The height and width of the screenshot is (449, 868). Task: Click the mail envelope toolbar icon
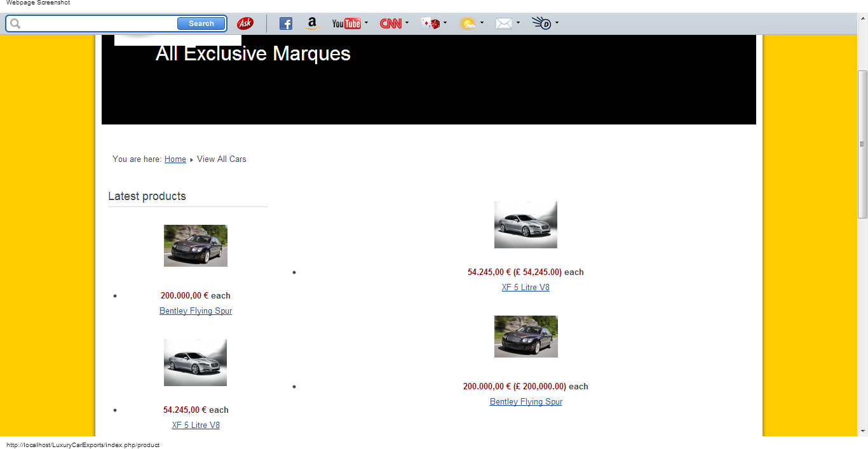pyautogui.click(x=504, y=23)
